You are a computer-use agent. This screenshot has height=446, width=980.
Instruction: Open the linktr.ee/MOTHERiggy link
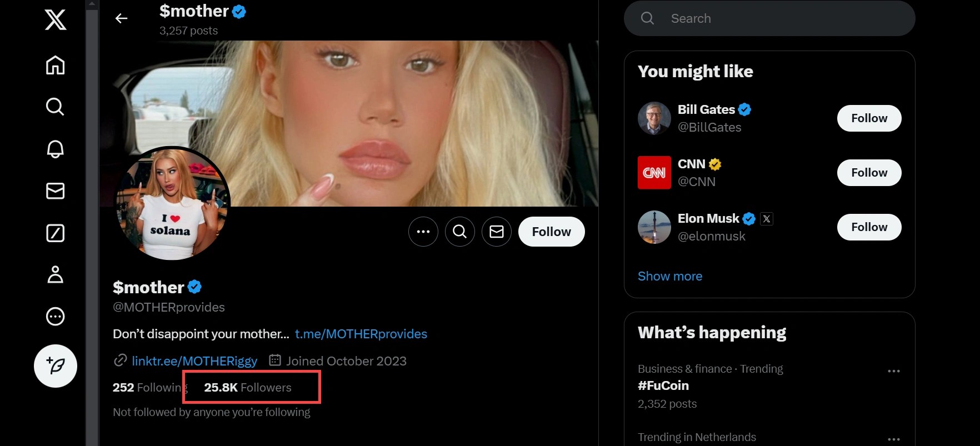[x=194, y=361]
